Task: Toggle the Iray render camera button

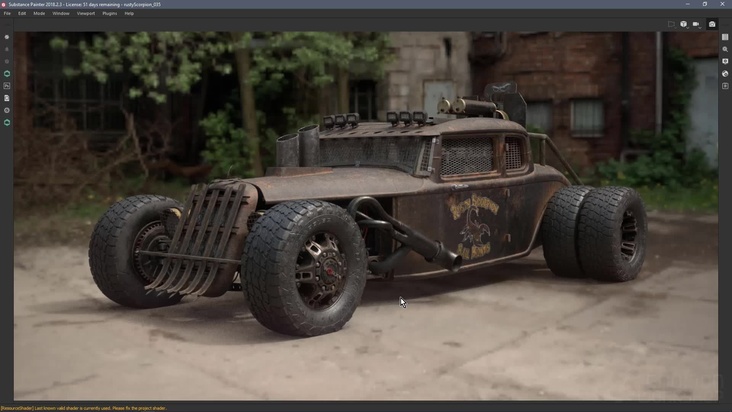Action: click(x=712, y=24)
